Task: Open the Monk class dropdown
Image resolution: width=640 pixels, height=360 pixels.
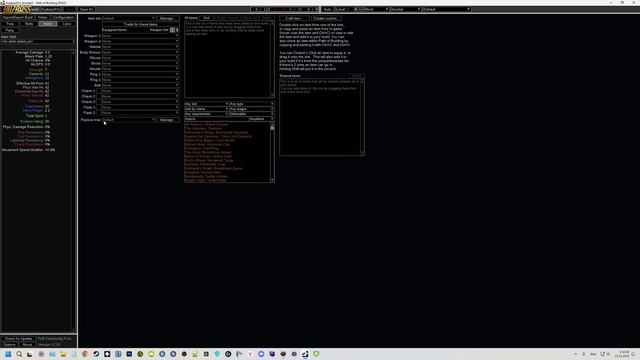Action: [x=376, y=9]
